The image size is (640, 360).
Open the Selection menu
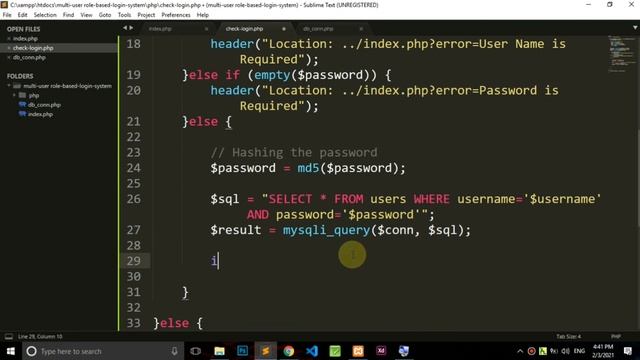(x=45, y=15)
